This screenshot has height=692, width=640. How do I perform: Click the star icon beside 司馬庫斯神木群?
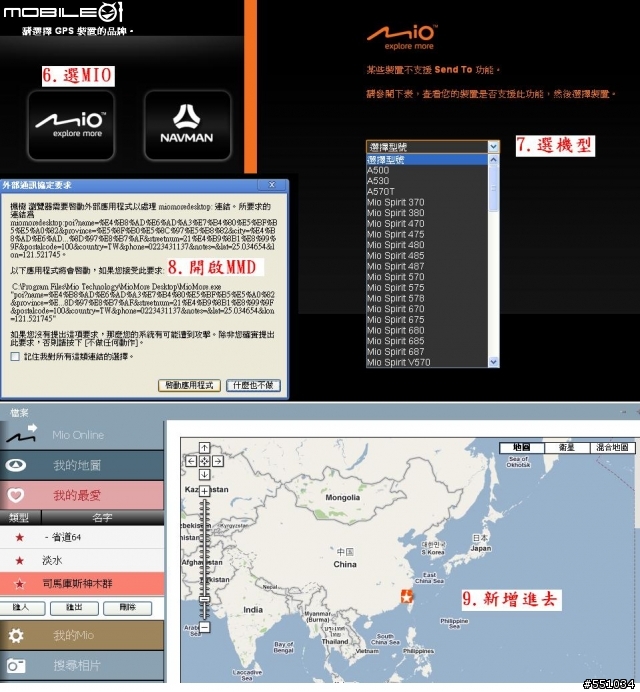click(19, 584)
